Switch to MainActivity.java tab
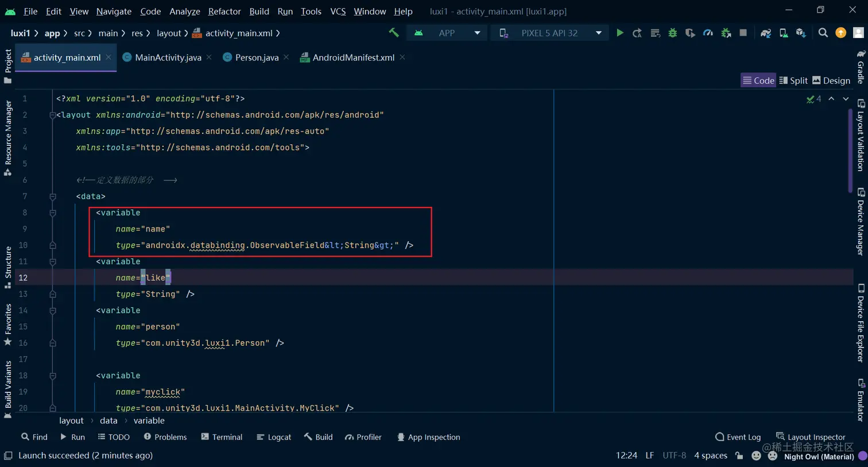Viewport: 868px width, 467px height. tap(168, 57)
